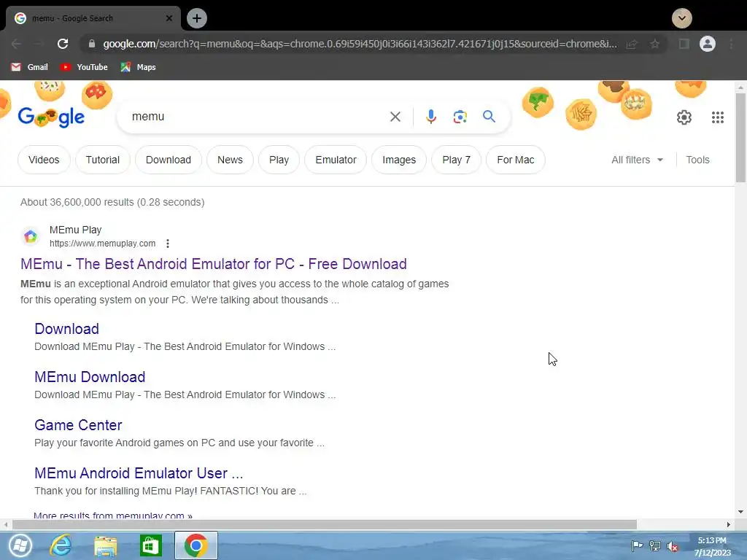Click the magnifier search button
The height and width of the screenshot is (560, 747).
point(489,117)
